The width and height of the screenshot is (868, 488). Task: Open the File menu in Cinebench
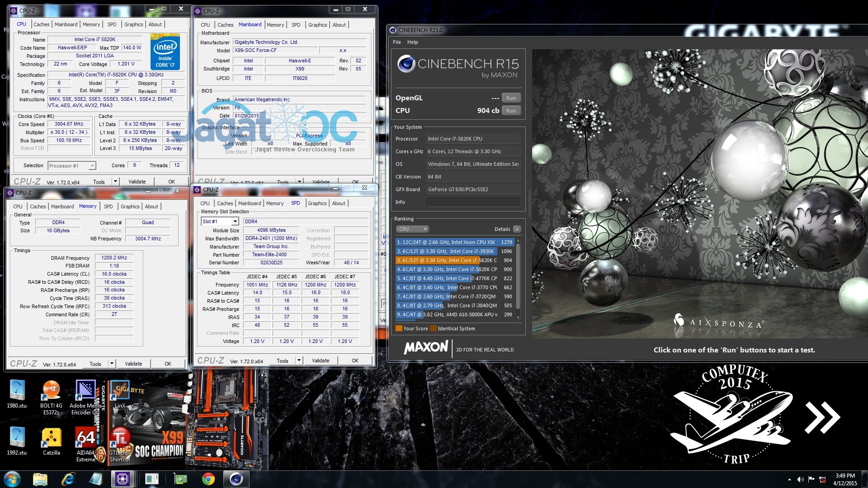[397, 42]
